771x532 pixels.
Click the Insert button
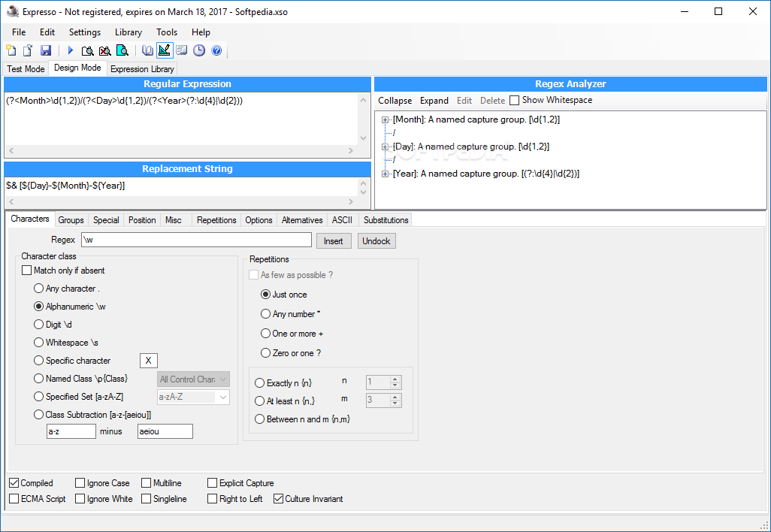click(334, 241)
